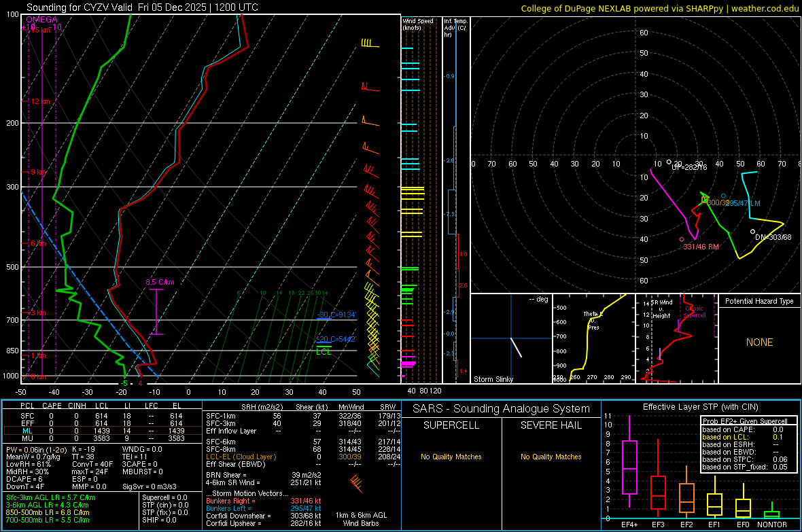
Task: Select the '295/47 LM' storm motion label
Action: coord(742,203)
